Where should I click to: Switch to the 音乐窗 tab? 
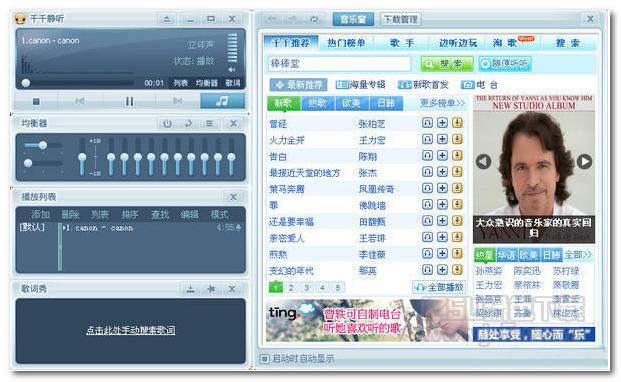[353, 19]
